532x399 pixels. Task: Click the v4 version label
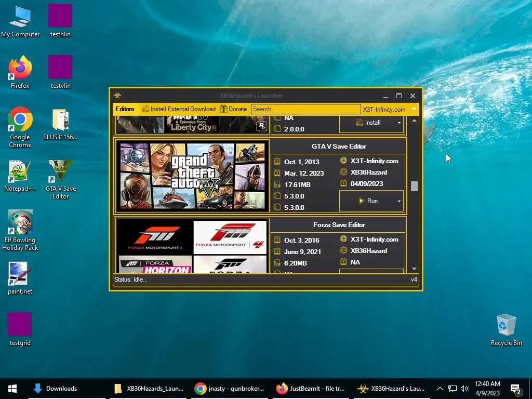414,280
